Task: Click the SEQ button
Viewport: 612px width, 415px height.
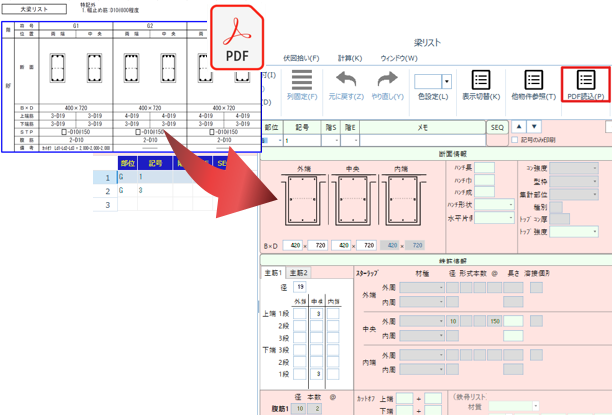Action: click(x=497, y=127)
